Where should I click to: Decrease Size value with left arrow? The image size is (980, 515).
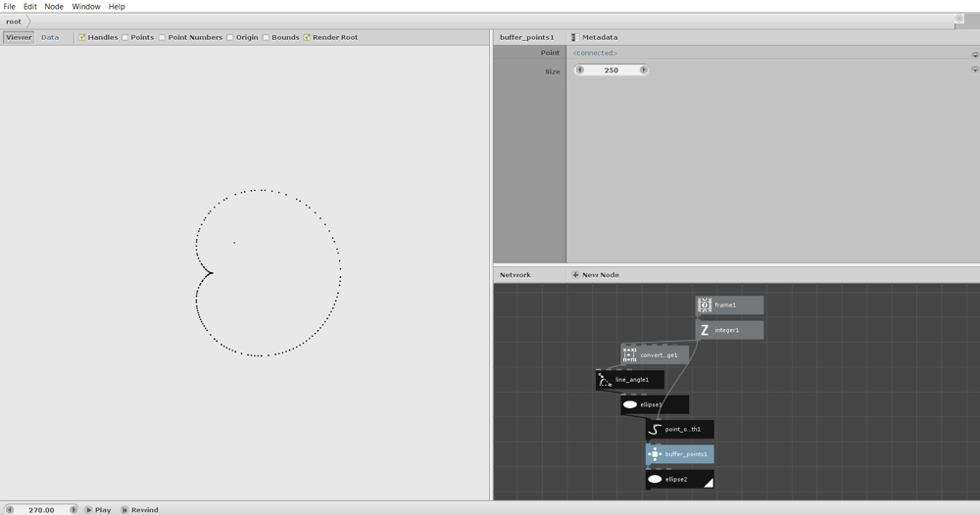tap(580, 70)
